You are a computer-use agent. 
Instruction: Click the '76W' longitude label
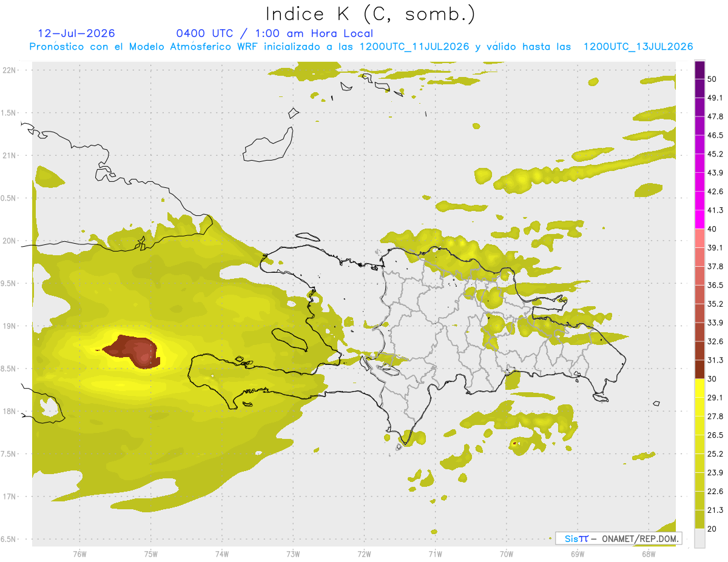tap(79, 554)
